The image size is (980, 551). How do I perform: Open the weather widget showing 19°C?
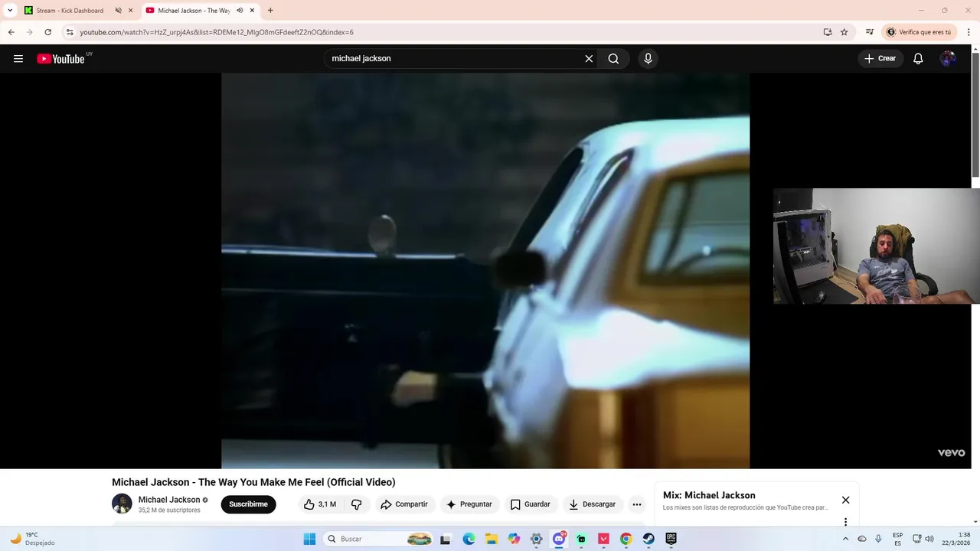tap(32, 539)
